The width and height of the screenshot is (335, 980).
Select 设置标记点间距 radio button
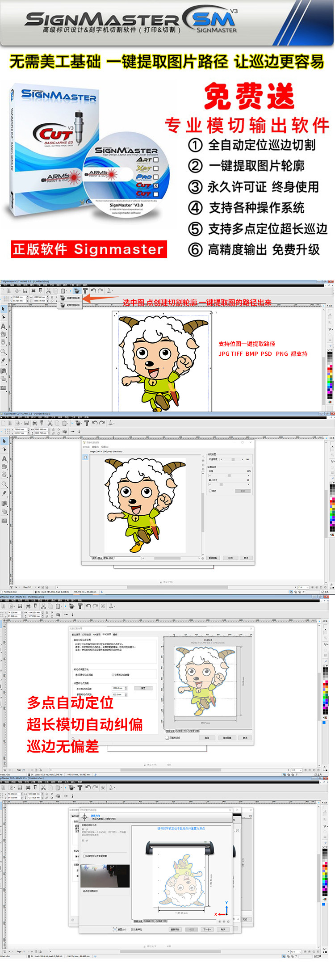pos(77,675)
